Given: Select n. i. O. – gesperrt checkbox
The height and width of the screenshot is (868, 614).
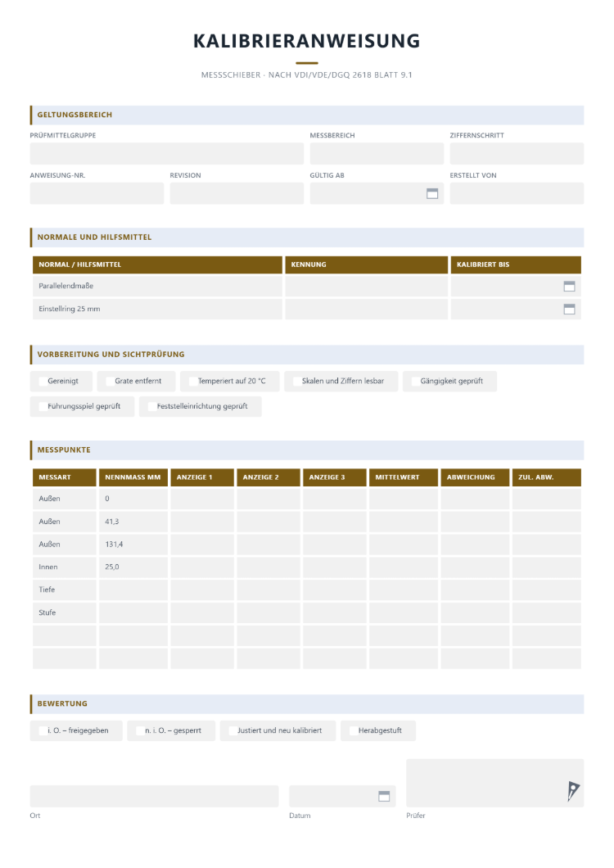Looking at the screenshot, I should pyautogui.click(x=140, y=730).
